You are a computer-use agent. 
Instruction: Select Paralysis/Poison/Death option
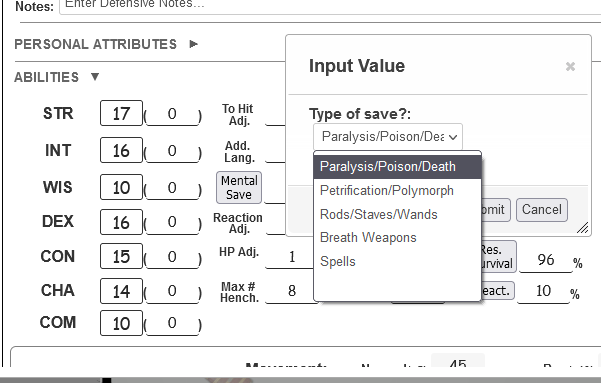[397, 167]
